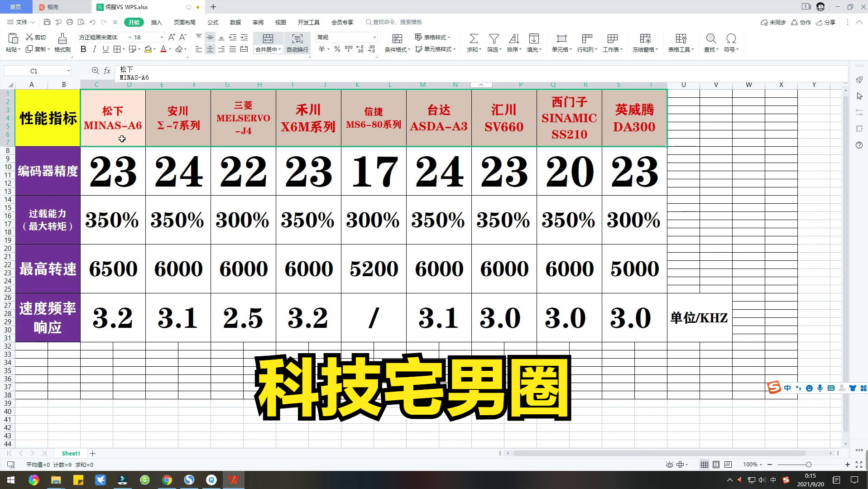Open the font name dropdown
868x489 pixels.
(130, 38)
